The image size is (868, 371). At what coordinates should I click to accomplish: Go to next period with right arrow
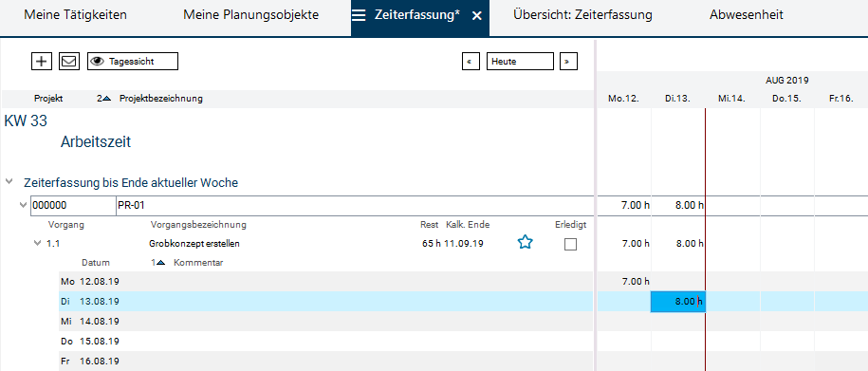tap(568, 62)
